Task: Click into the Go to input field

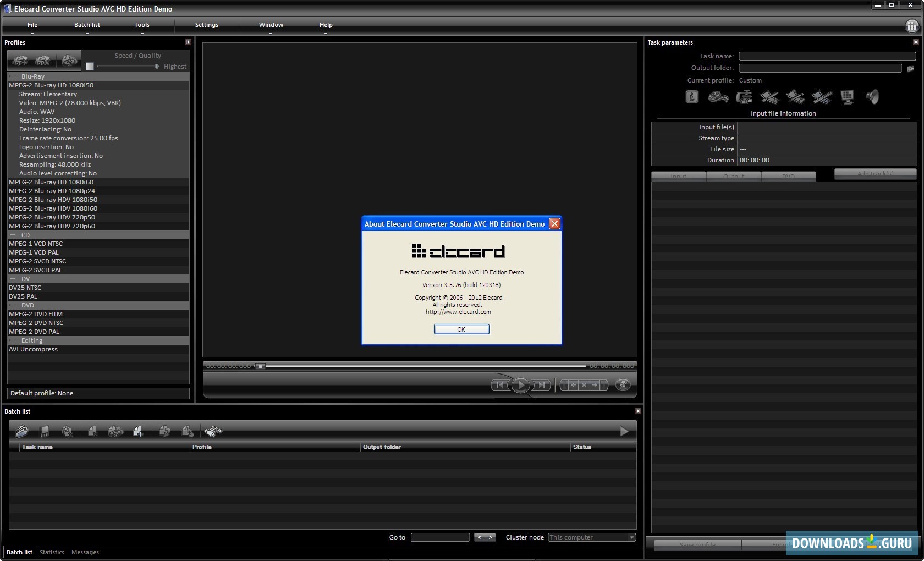Action: pos(440,537)
